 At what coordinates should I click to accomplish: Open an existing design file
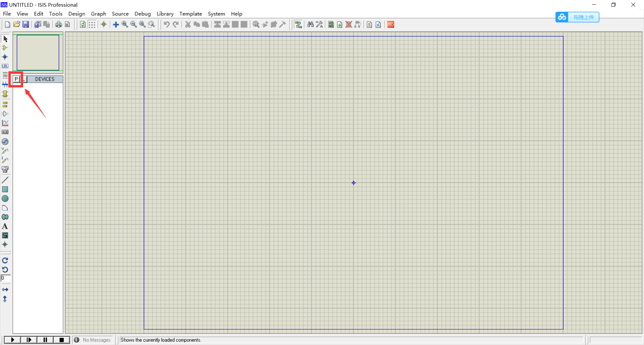(x=16, y=24)
